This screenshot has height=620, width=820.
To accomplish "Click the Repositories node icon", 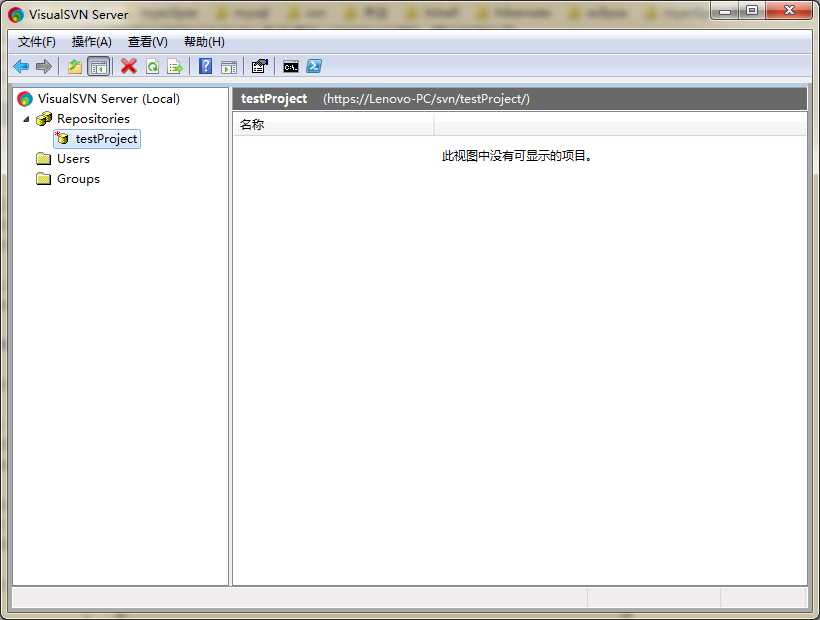I will (44, 119).
